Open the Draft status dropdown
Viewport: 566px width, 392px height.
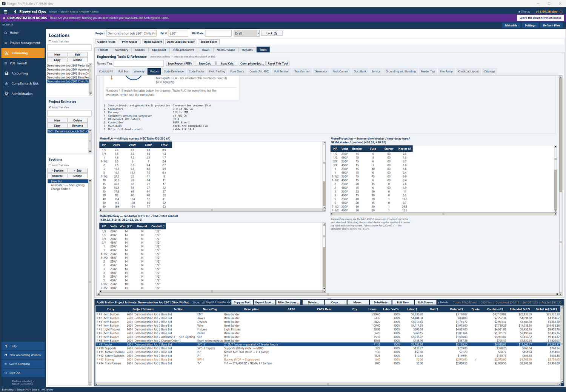258,33
